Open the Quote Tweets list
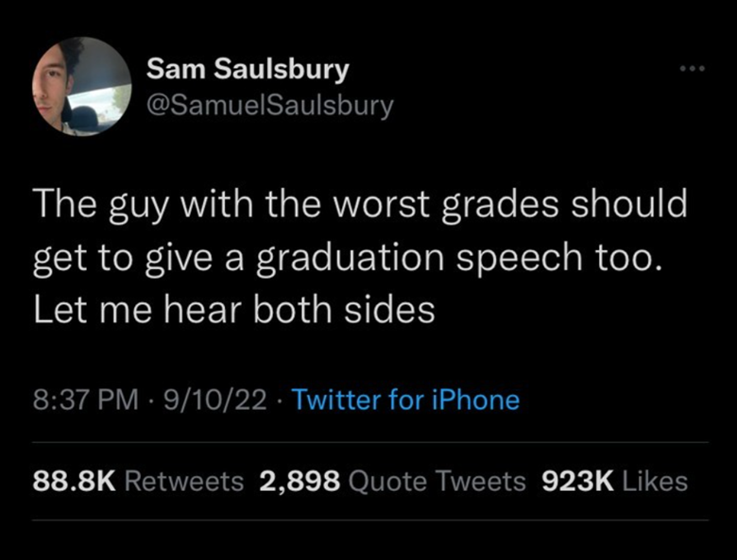The image size is (737, 560). [437, 482]
